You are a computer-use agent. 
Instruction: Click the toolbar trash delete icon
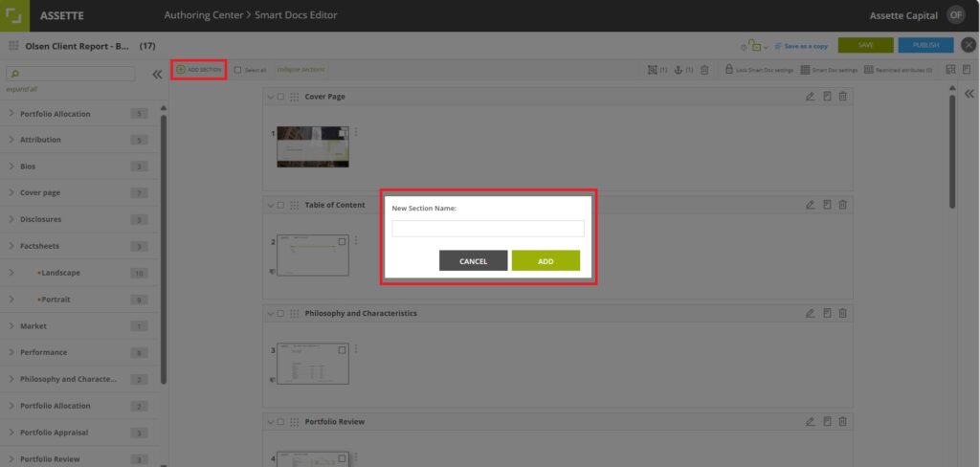(704, 70)
